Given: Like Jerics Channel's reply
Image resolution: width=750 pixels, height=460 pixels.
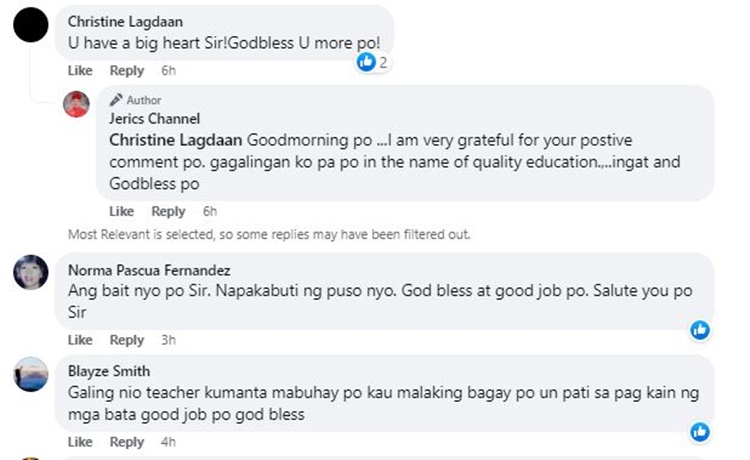Looking at the screenshot, I should pyautogui.click(x=121, y=211).
